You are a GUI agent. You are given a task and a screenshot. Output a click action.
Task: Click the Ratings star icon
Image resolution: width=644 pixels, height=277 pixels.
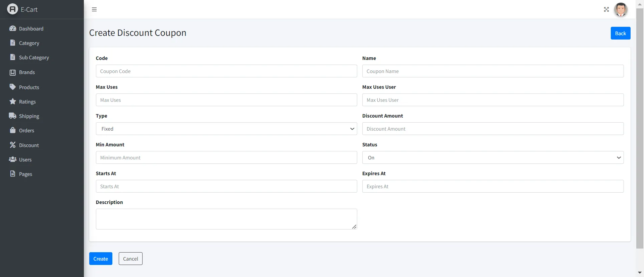coord(13,101)
